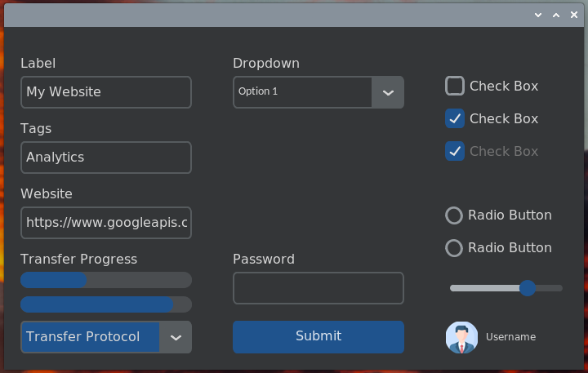
Task: Focus the Analytics tags field
Action: tap(106, 158)
